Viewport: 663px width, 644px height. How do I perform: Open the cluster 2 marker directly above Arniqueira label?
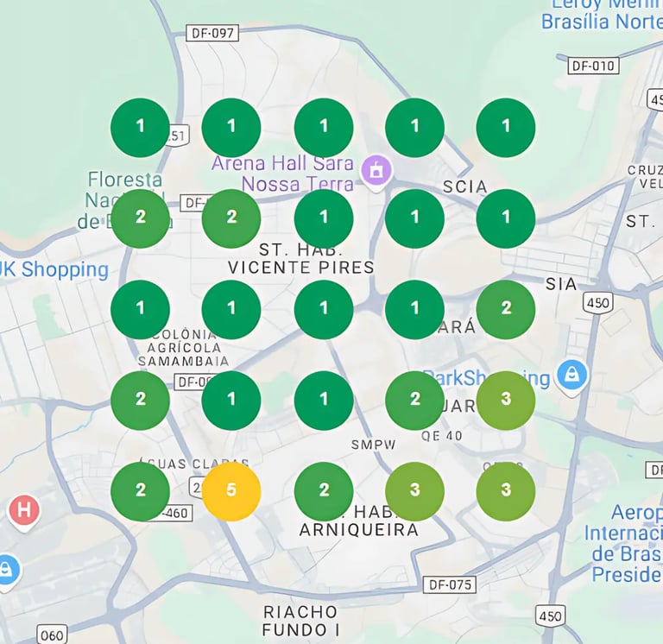pos(324,491)
